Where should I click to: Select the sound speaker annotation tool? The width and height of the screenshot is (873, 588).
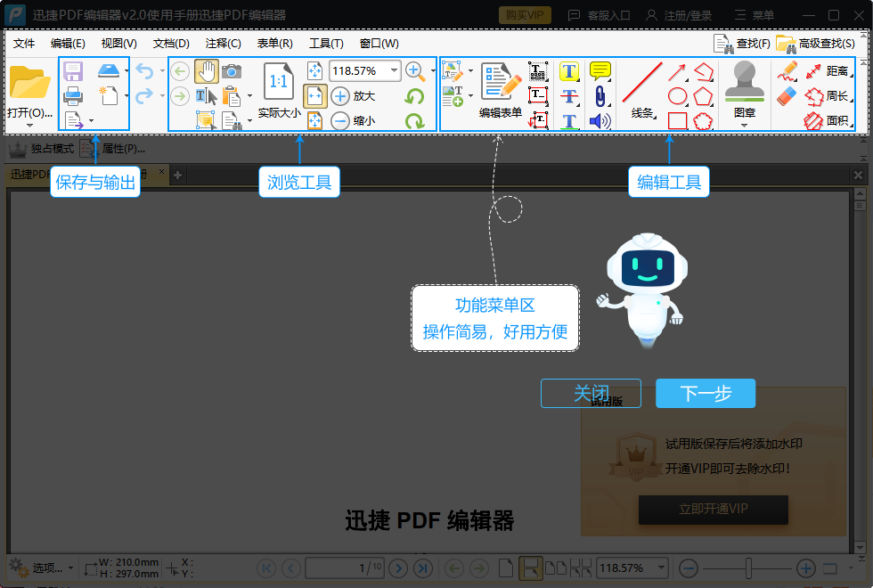coord(600,121)
